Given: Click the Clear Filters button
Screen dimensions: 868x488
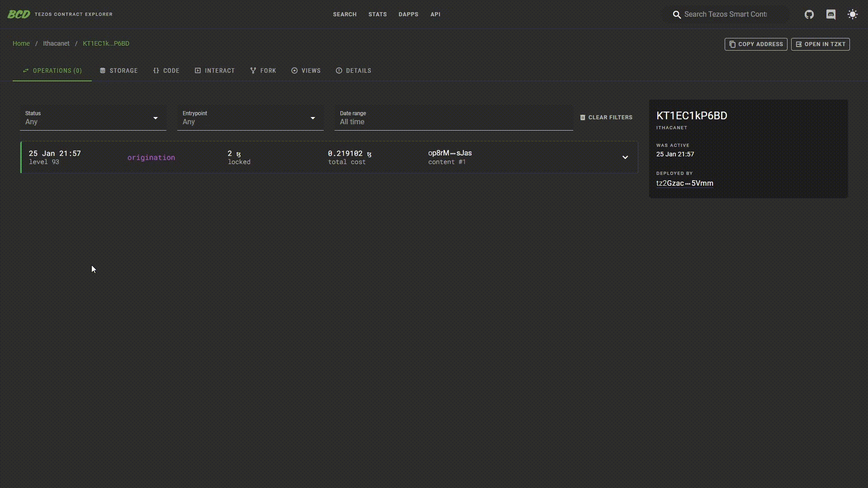Looking at the screenshot, I should coord(606,117).
